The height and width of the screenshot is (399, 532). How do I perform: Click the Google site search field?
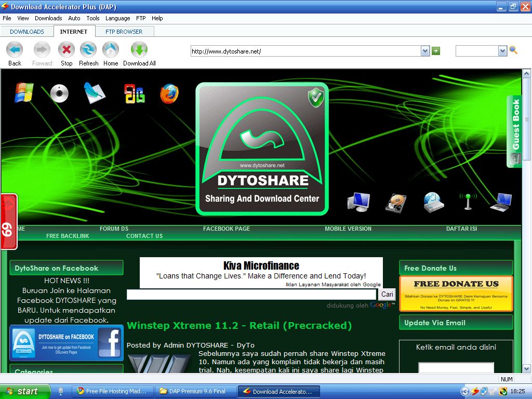coord(251,294)
